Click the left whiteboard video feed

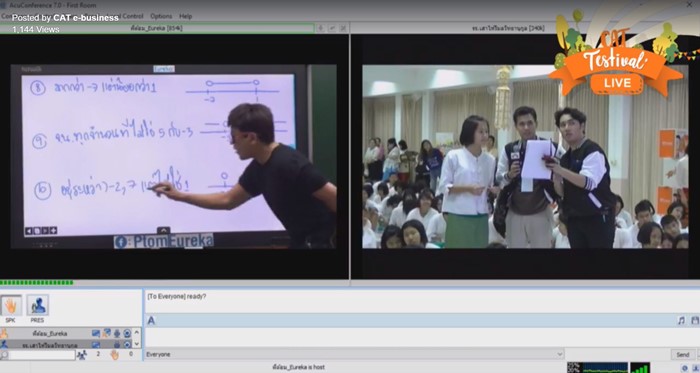click(174, 156)
